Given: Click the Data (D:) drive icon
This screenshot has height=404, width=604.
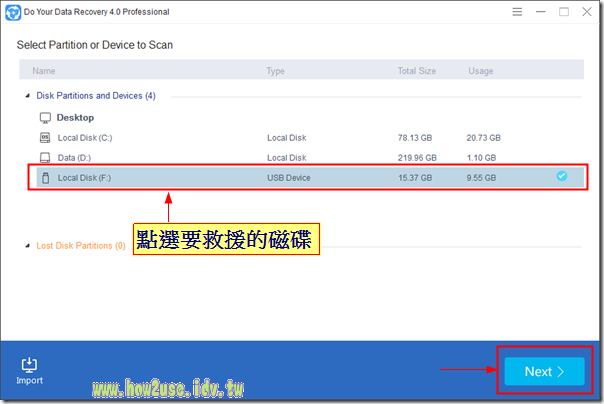Looking at the screenshot, I should coord(45,158).
